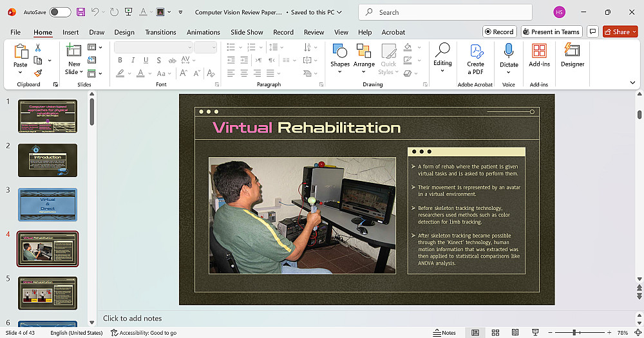Start slideshow from beginning icon in quick access
Viewport: 644px width, 338px height.
pos(129,12)
